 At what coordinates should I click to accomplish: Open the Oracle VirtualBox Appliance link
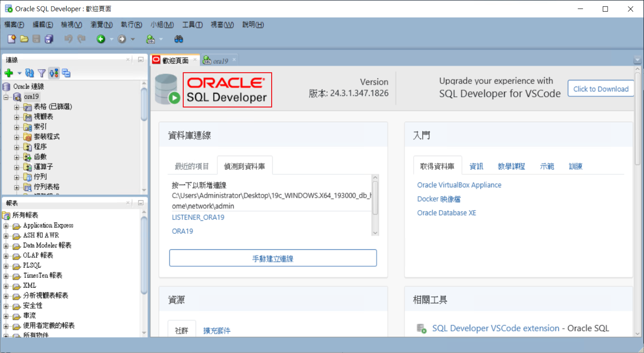coord(459,185)
